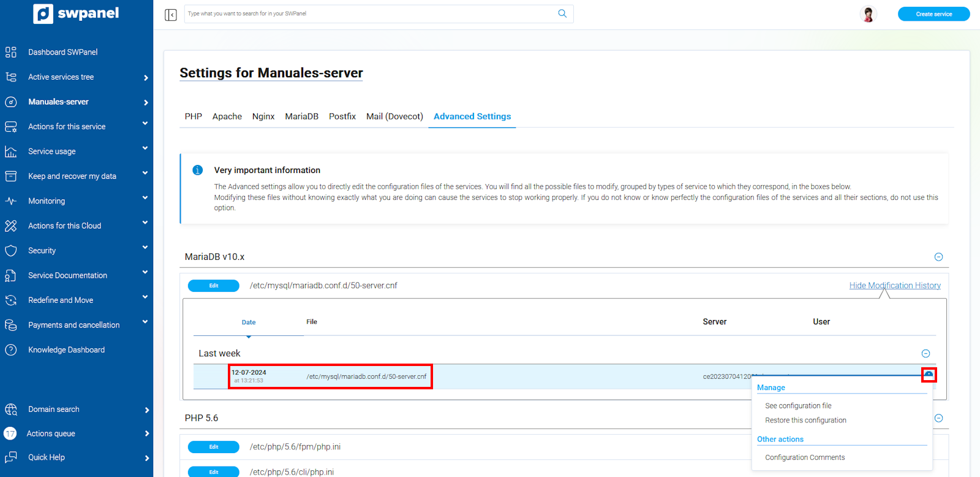Select Restore this configuration
Screen dimensions: 980x477
(805, 421)
